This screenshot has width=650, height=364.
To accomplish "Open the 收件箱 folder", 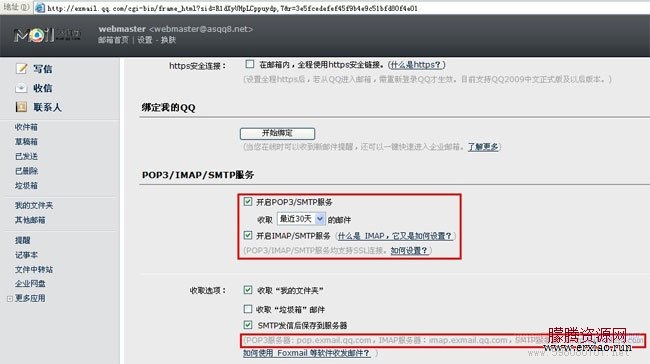I will point(26,127).
